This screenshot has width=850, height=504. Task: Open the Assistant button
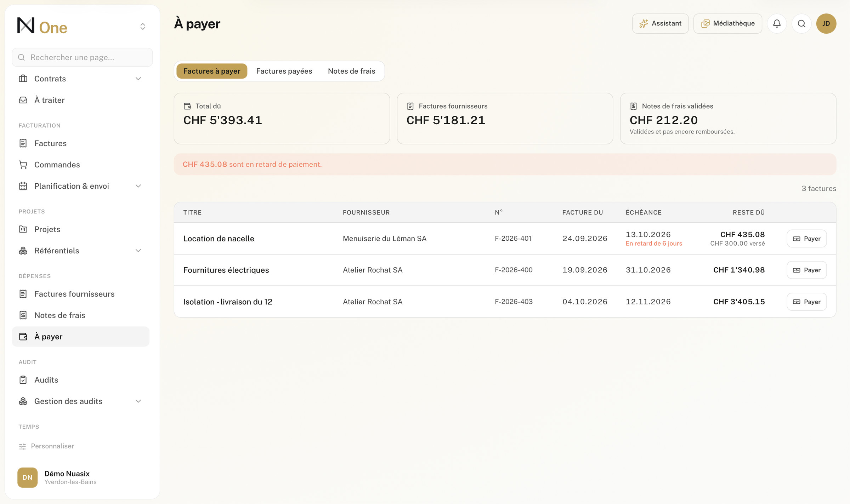pyautogui.click(x=660, y=23)
